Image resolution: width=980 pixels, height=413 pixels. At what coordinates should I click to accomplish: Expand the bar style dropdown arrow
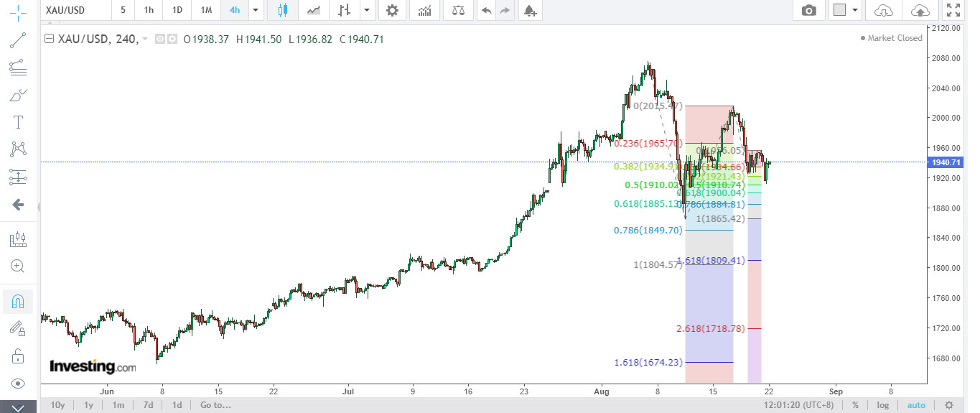(x=367, y=10)
